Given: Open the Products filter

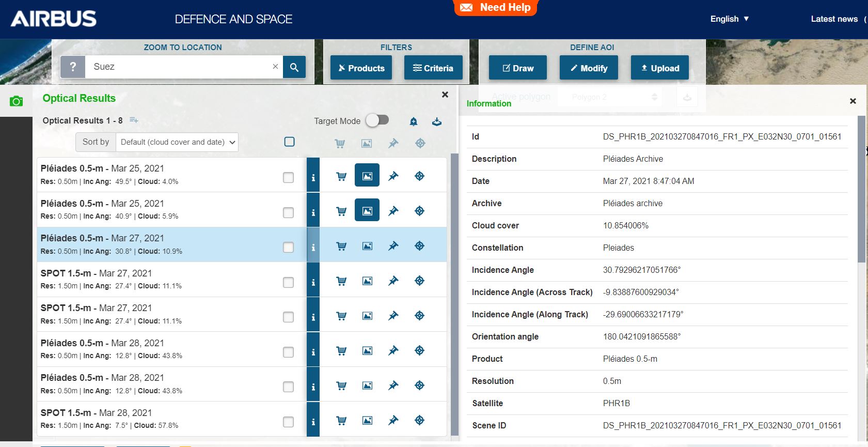Looking at the screenshot, I should (361, 68).
